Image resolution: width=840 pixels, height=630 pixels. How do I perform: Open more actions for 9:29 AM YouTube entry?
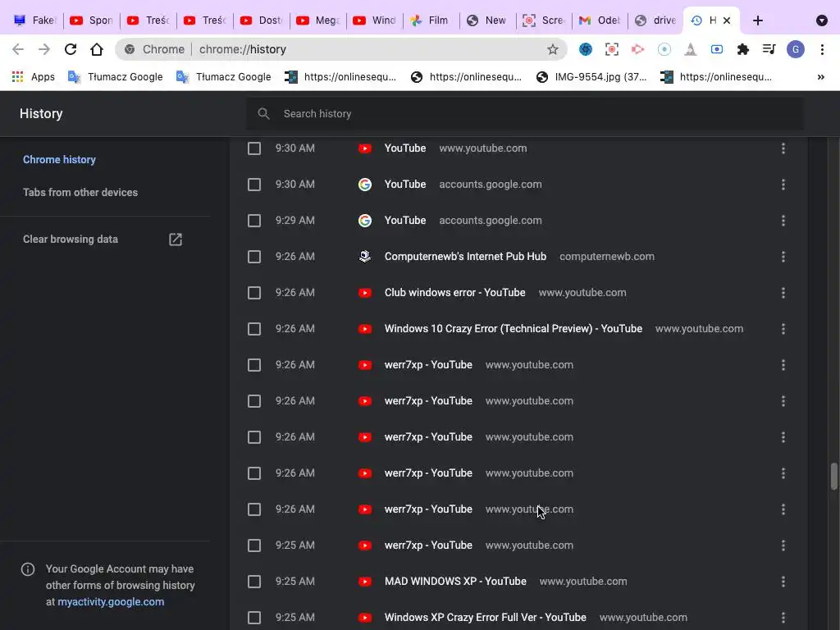point(783,220)
